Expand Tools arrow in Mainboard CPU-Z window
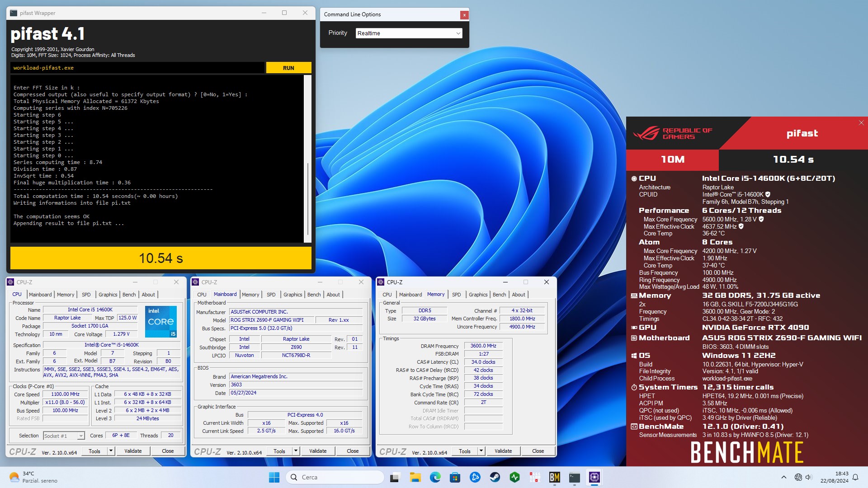The image size is (868, 488). tap(296, 451)
